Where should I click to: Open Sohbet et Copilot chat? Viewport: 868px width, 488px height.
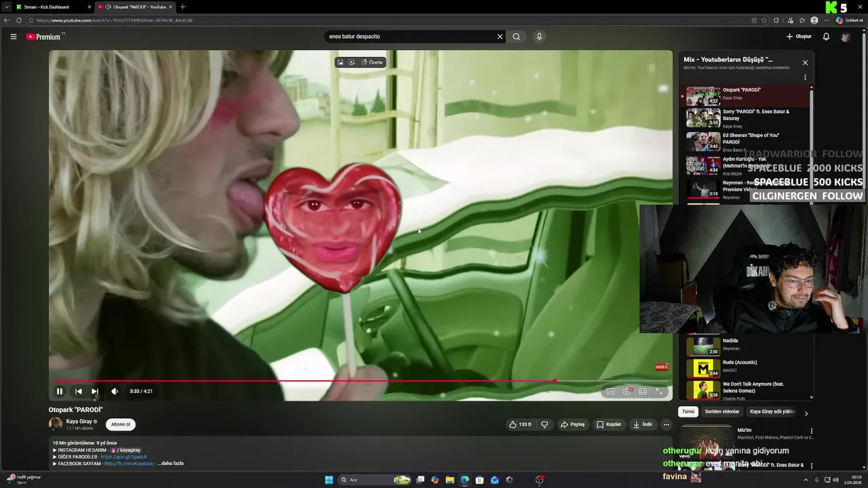tap(849, 20)
